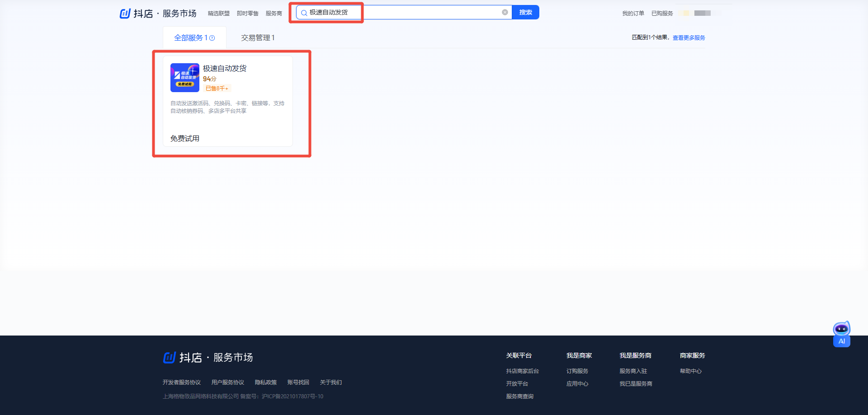The width and height of the screenshot is (868, 415).
Task: Open 查看更多服务 link
Action: click(x=689, y=38)
